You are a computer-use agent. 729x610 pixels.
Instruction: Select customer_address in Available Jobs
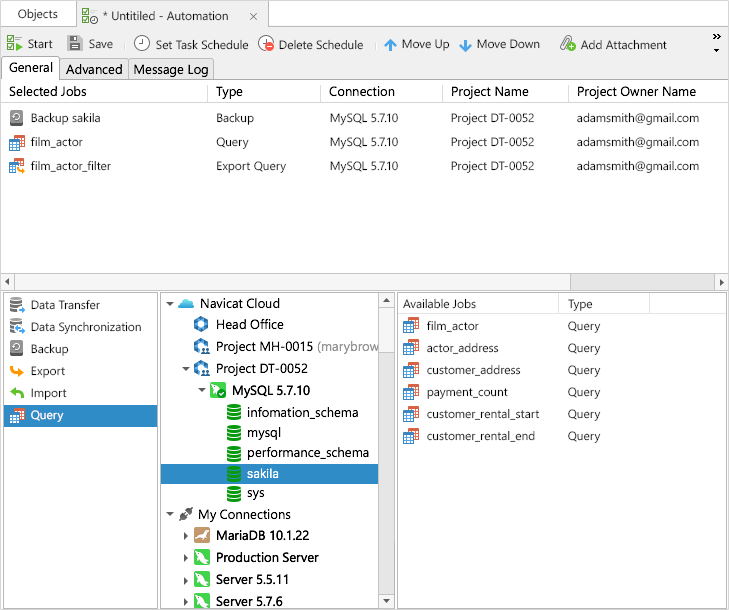473,370
